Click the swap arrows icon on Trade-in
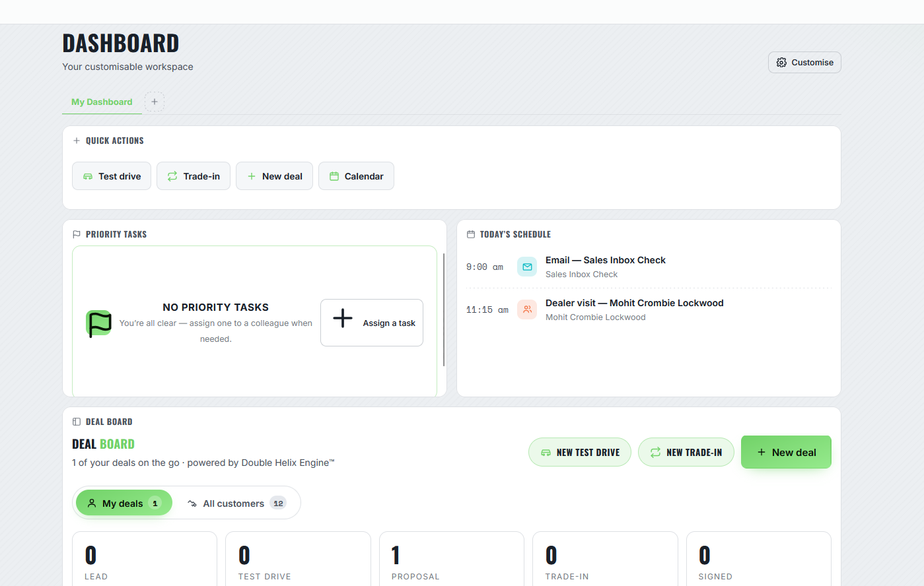Screen dimensions: 924x586 (x=172, y=176)
